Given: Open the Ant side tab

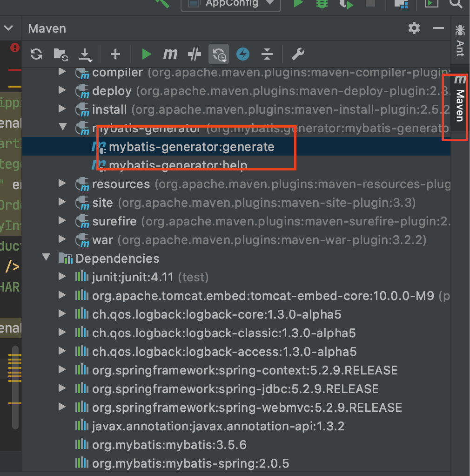Looking at the screenshot, I should click(x=460, y=41).
